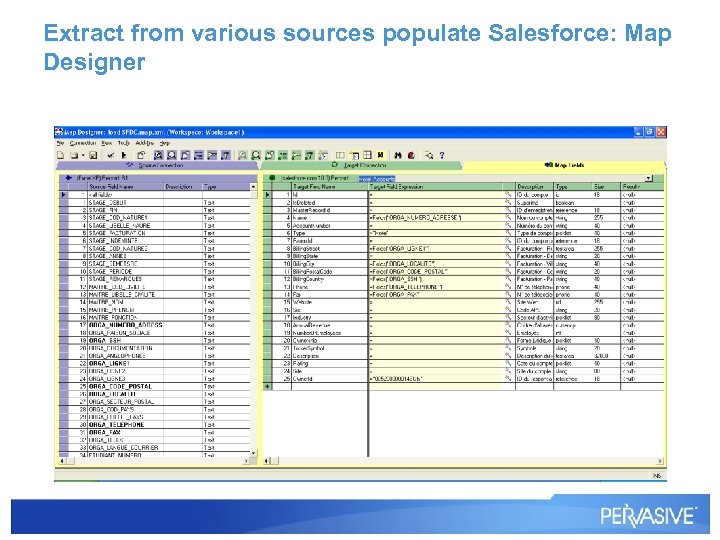Click target pane horizontal scroll-right arrow
720x540 pixels.
[x=660, y=461]
